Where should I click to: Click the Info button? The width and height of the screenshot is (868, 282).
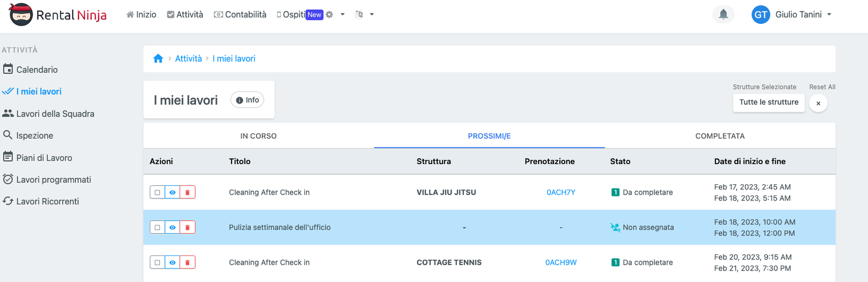247,100
